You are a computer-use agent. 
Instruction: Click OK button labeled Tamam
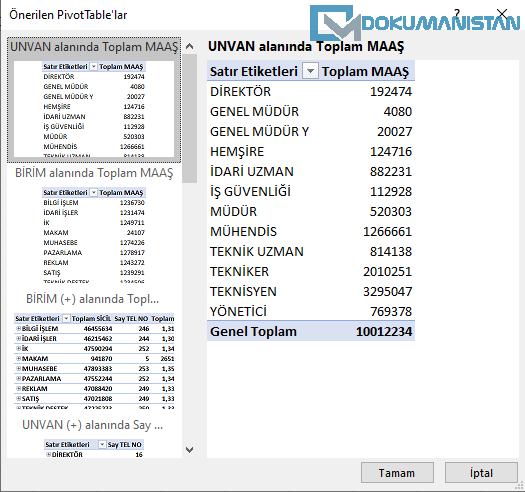[397, 473]
